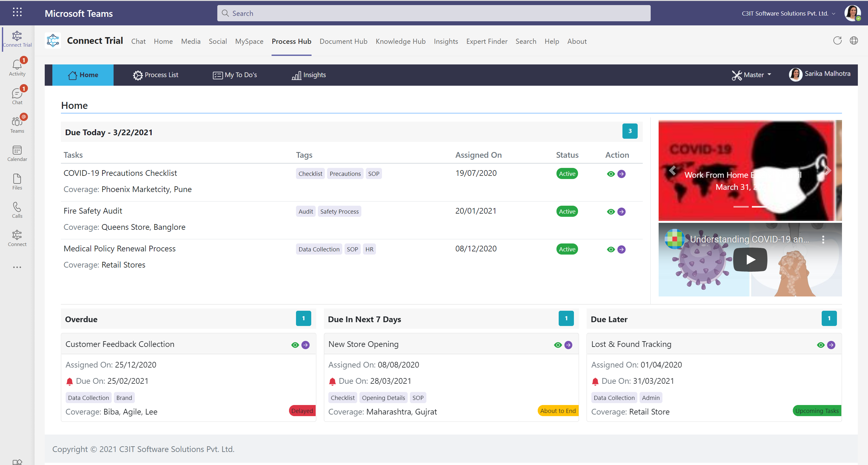View the COVID-19 Precautions Checklist with the eye icon
This screenshot has height=465, width=868.
[x=611, y=174]
